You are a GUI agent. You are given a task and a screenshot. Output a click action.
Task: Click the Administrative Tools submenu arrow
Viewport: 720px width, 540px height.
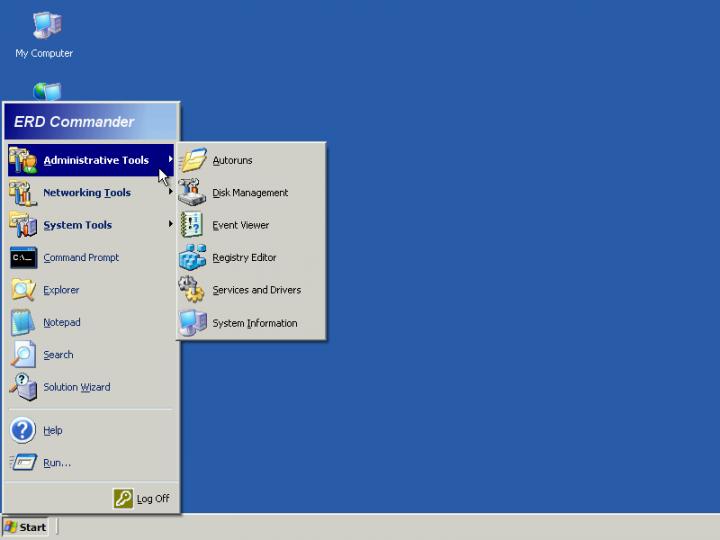click(x=170, y=159)
